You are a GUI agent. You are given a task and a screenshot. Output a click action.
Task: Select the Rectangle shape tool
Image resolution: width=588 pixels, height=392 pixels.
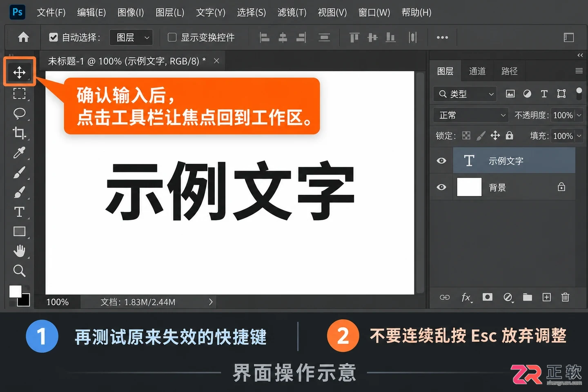[19, 232]
